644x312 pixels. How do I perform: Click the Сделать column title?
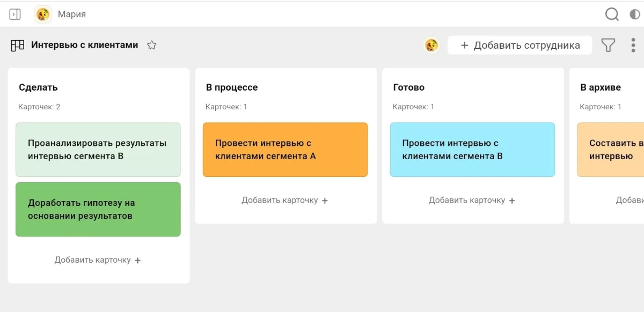tap(38, 87)
